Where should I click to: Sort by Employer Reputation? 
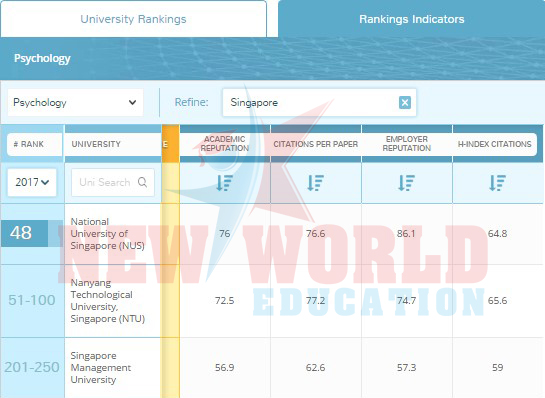pyautogui.click(x=406, y=183)
